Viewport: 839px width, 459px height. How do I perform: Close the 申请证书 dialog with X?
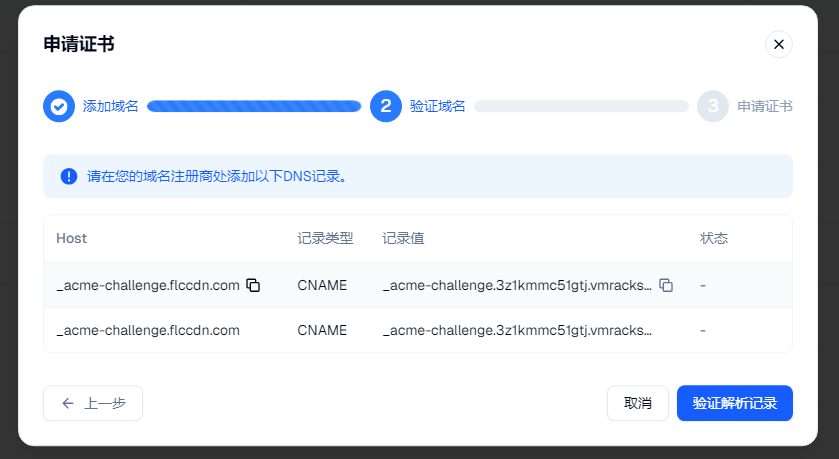coord(778,44)
